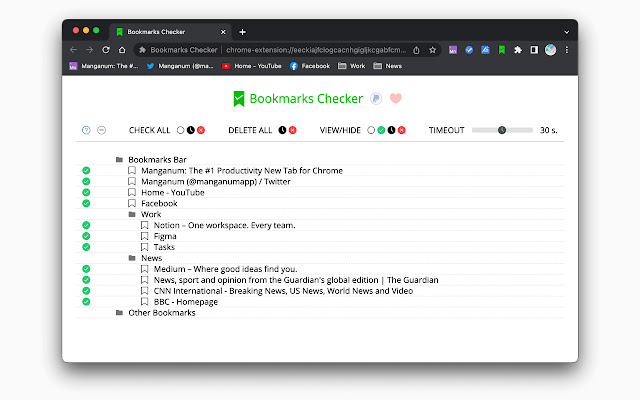Go back with the browser back arrow
Viewport: 640px width, 400px height.
point(73,50)
